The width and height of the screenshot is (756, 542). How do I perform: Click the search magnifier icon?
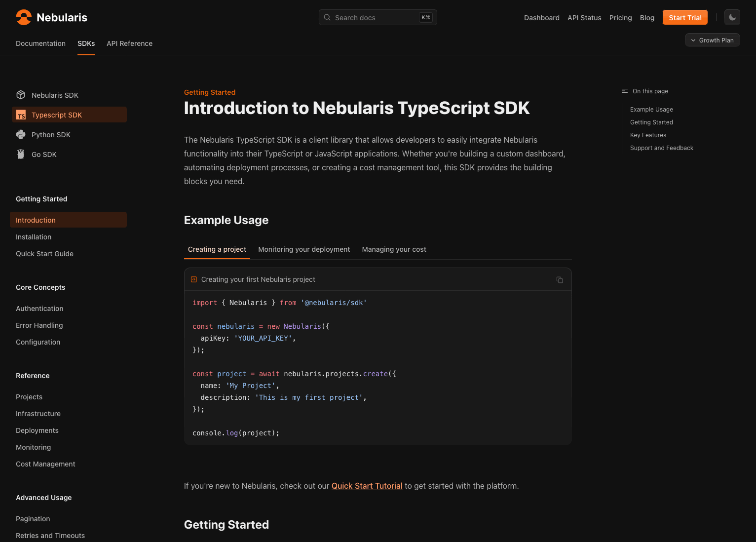327,17
